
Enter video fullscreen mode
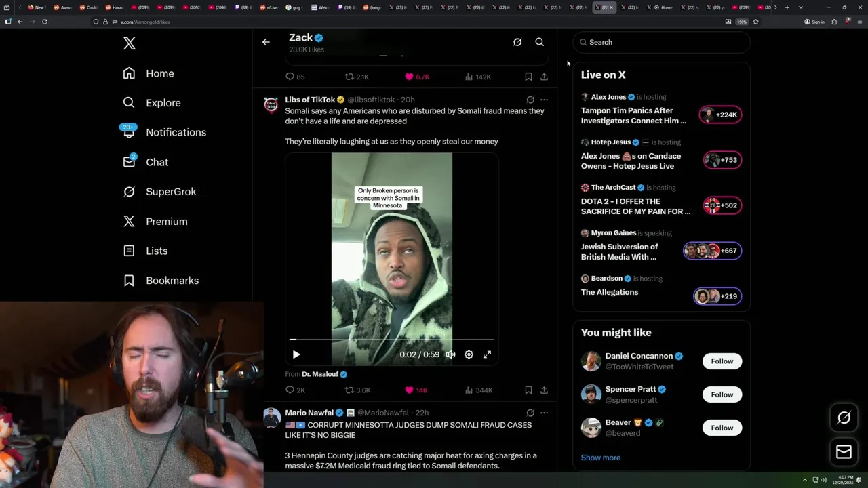coord(487,354)
